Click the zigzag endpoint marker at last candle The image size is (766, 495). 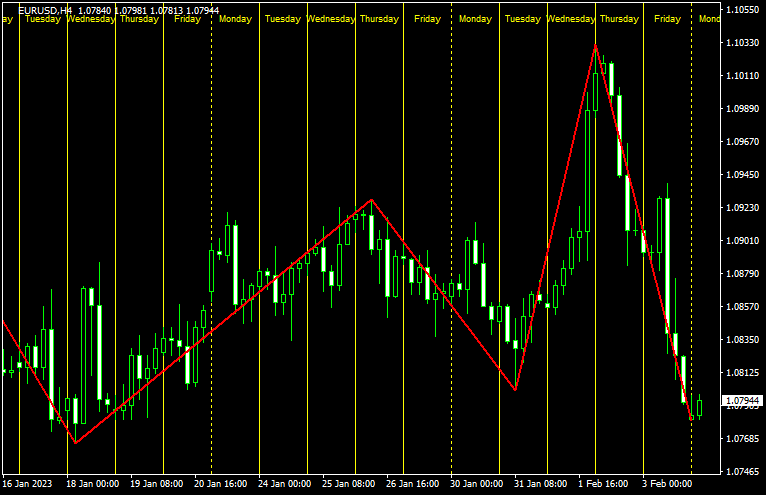(x=691, y=417)
